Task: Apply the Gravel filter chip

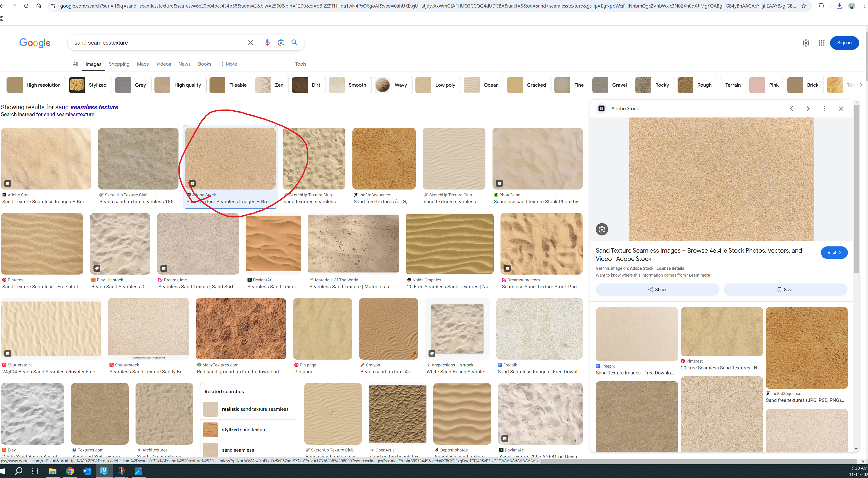Action: (612, 85)
